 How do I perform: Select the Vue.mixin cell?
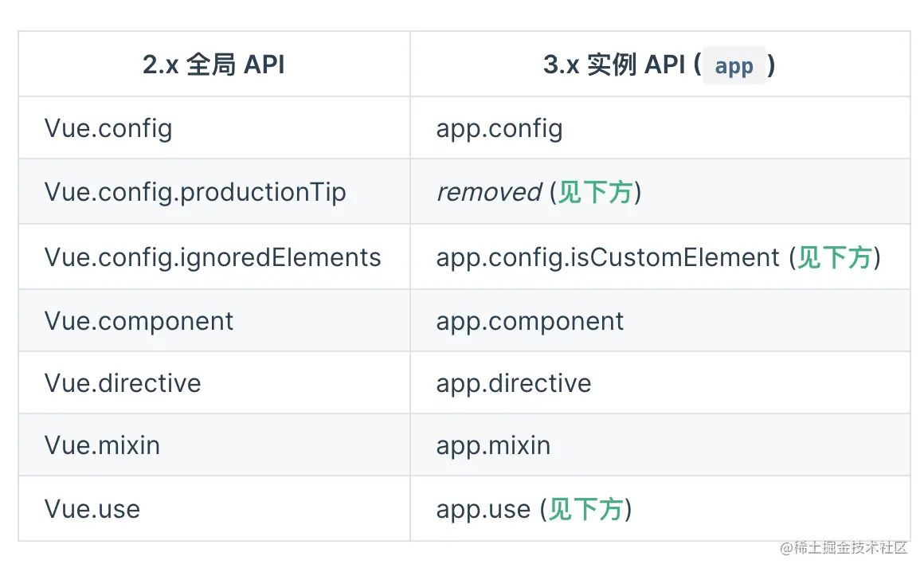tap(102, 445)
